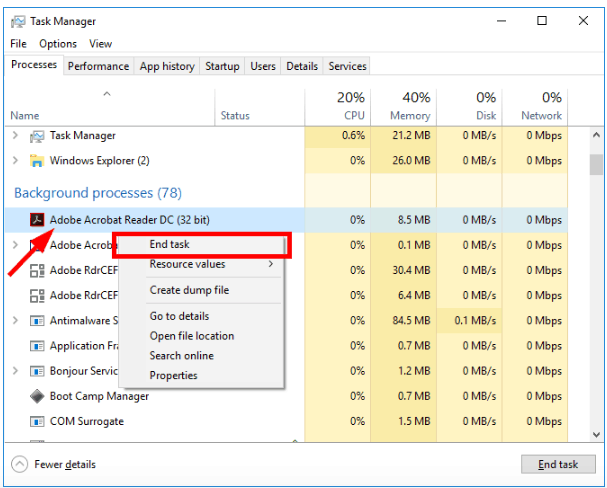
Task: Open the Resource values submenu arrow
Action: (x=271, y=265)
